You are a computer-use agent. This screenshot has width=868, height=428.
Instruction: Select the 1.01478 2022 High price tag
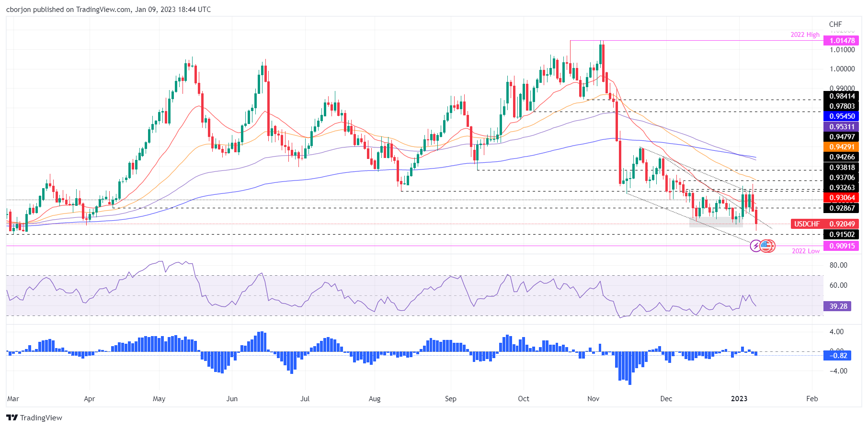[x=841, y=41]
